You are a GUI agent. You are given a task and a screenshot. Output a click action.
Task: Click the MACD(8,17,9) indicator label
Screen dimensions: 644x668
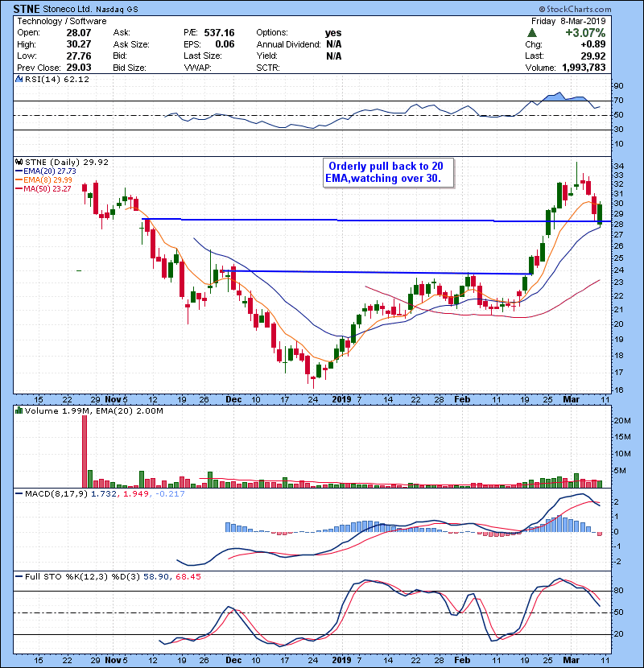(x=56, y=494)
